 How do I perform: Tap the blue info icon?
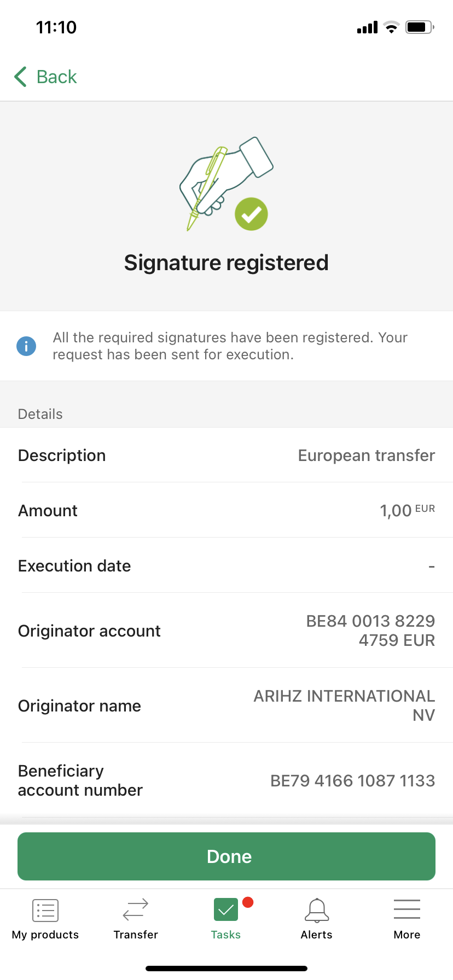click(26, 346)
